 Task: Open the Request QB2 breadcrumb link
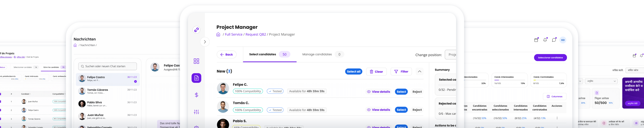tap(256, 34)
